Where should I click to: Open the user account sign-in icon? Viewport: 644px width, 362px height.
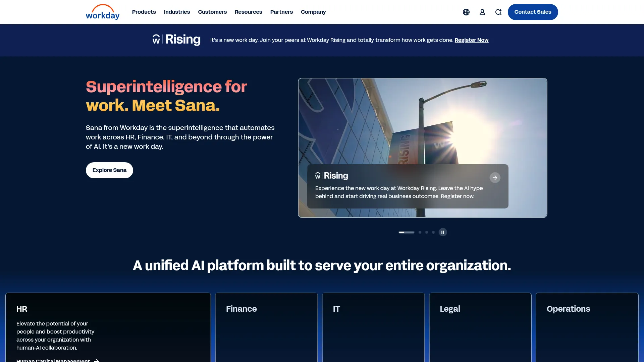pos(482,12)
